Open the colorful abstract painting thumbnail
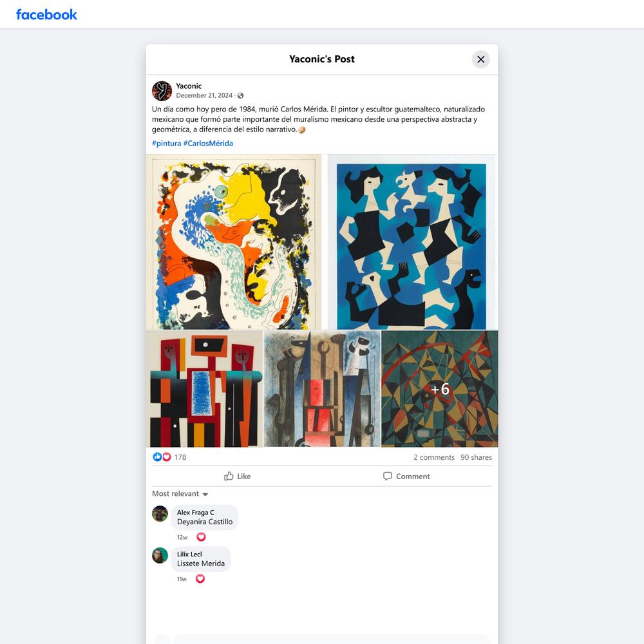The height and width of the screenshot is (644, 644). point(234,242)
